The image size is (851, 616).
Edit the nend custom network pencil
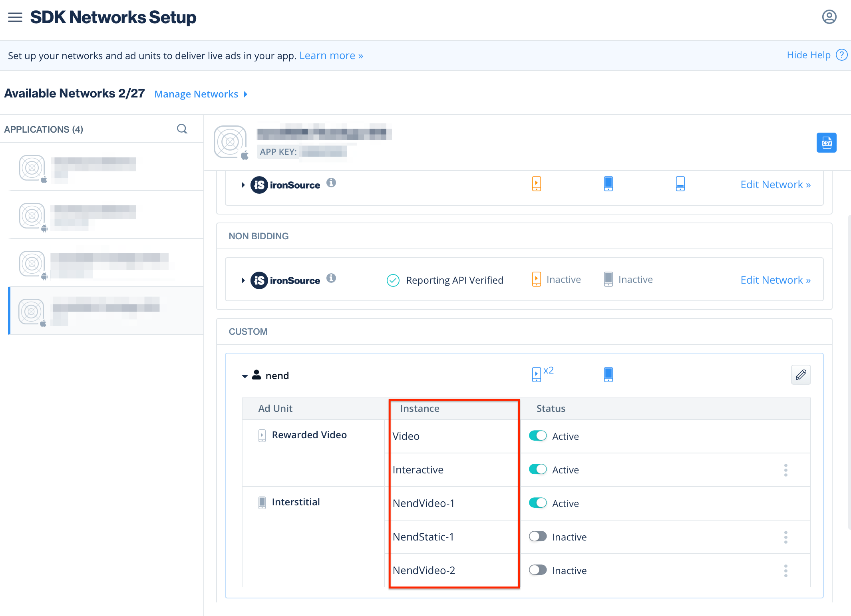(x=801, y=375)
